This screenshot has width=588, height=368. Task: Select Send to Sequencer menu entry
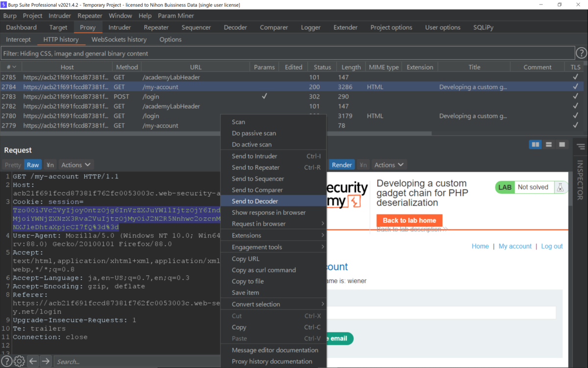(x=273, y=179)
